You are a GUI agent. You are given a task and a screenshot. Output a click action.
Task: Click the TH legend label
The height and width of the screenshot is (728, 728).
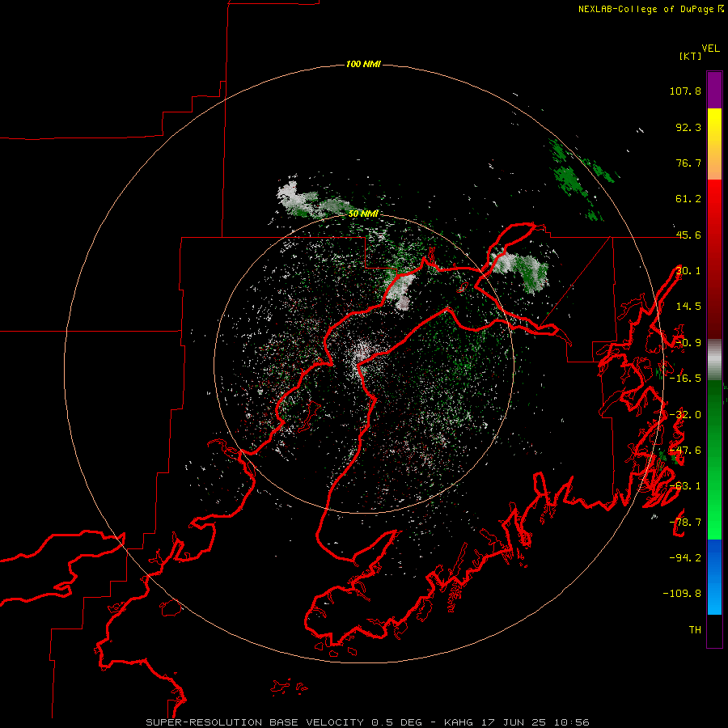click(x=695, y=630)
